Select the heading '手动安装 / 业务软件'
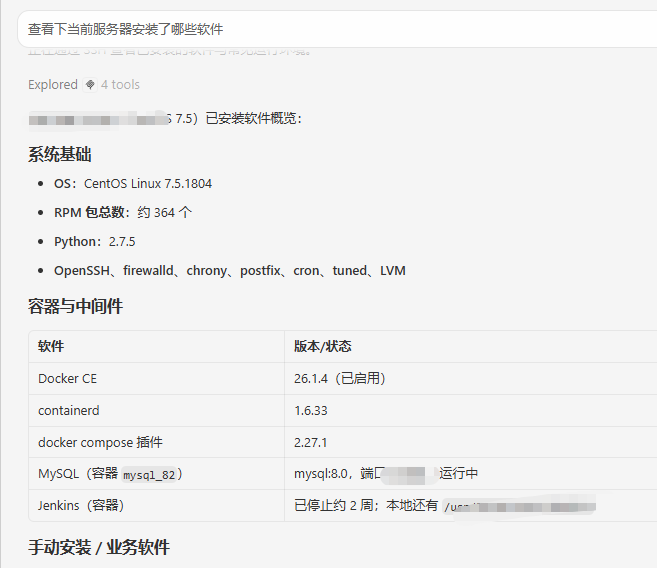 [99, 547]
